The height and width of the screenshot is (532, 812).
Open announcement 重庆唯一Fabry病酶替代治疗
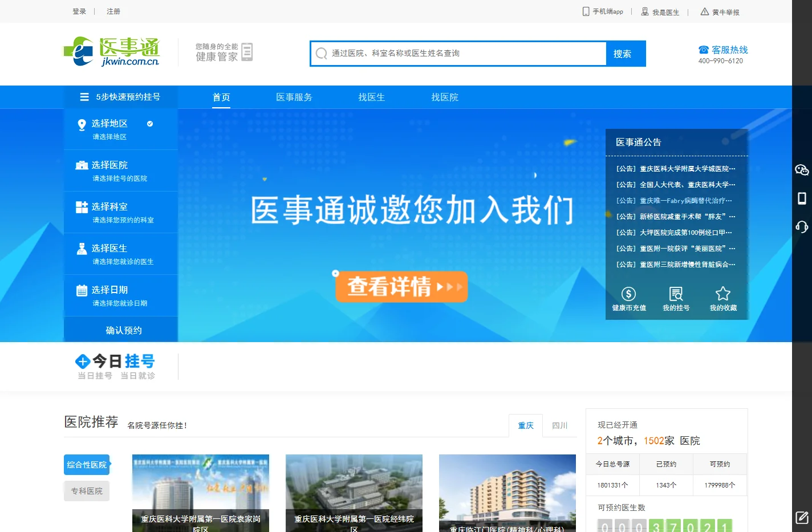tap(674, 201)
